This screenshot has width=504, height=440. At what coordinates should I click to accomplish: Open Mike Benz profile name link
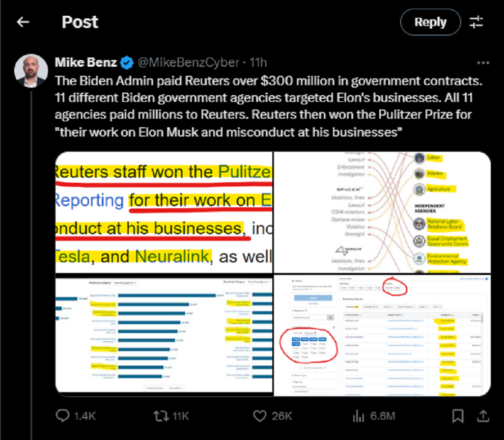pos(86,63)
